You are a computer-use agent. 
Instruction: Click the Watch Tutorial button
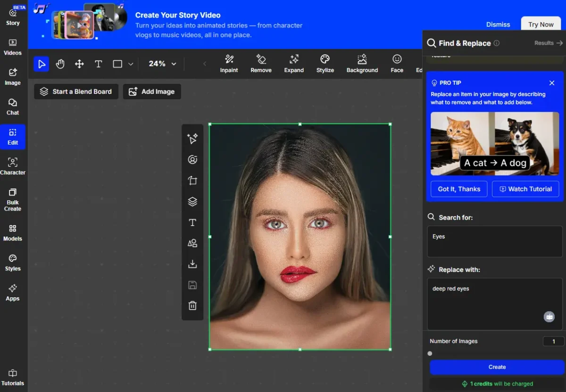(x=525, y=189)
